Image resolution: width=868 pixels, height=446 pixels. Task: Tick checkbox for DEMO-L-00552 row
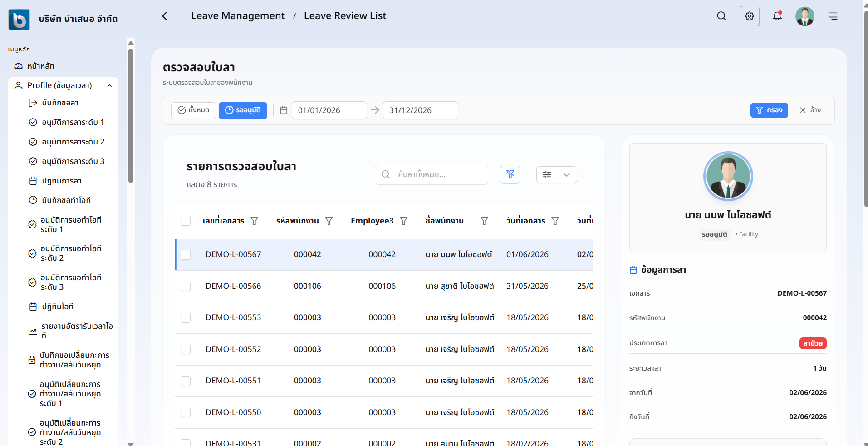click(x=186, y=349)
